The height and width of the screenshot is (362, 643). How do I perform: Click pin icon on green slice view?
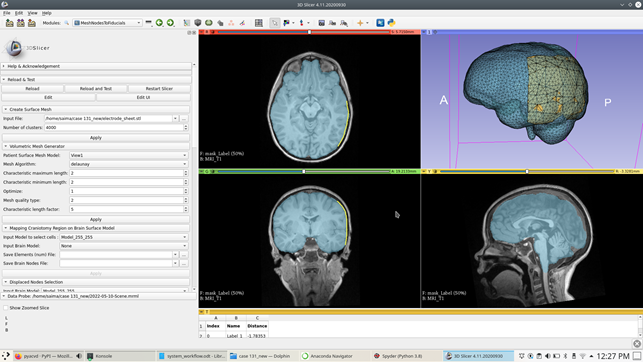tap(202, 171)
